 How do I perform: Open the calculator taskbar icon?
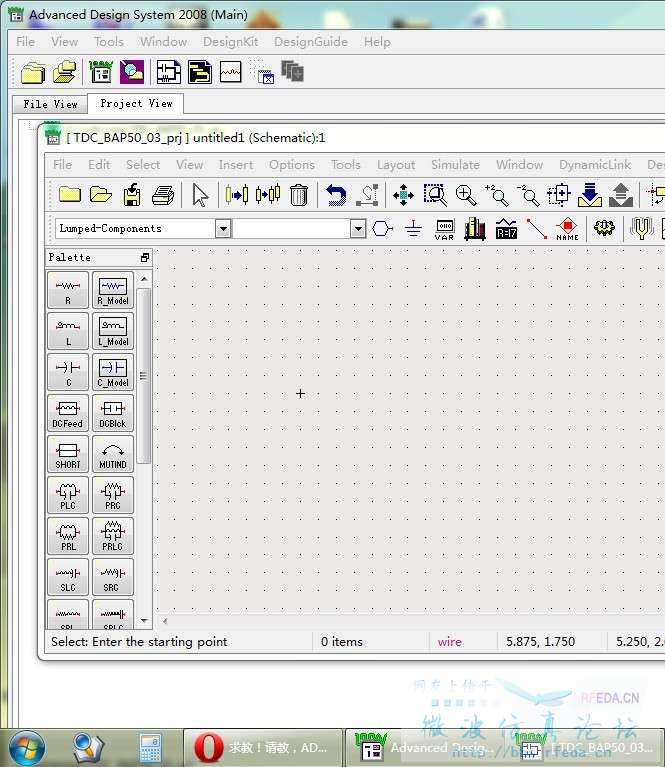pos(150,747)
